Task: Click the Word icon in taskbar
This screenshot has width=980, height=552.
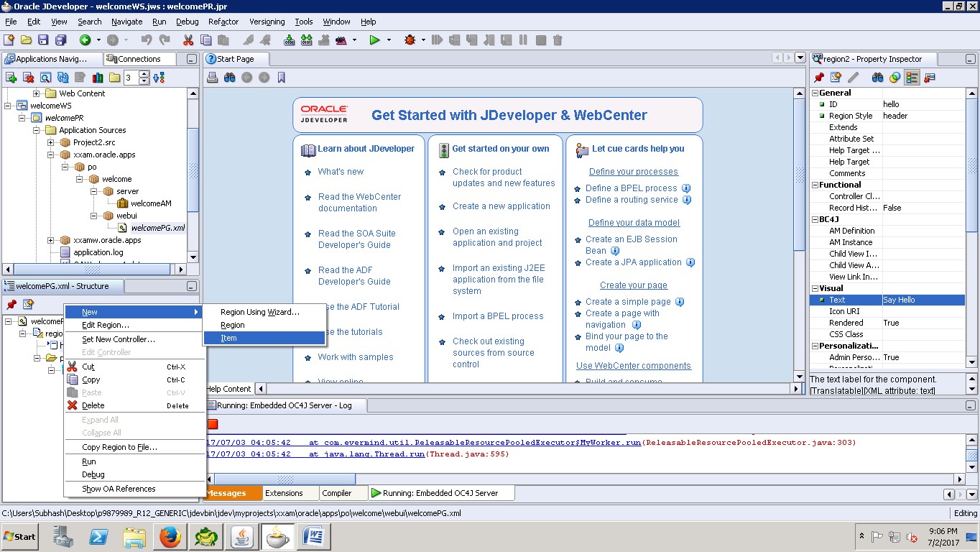Action: [x=313, y=537]
